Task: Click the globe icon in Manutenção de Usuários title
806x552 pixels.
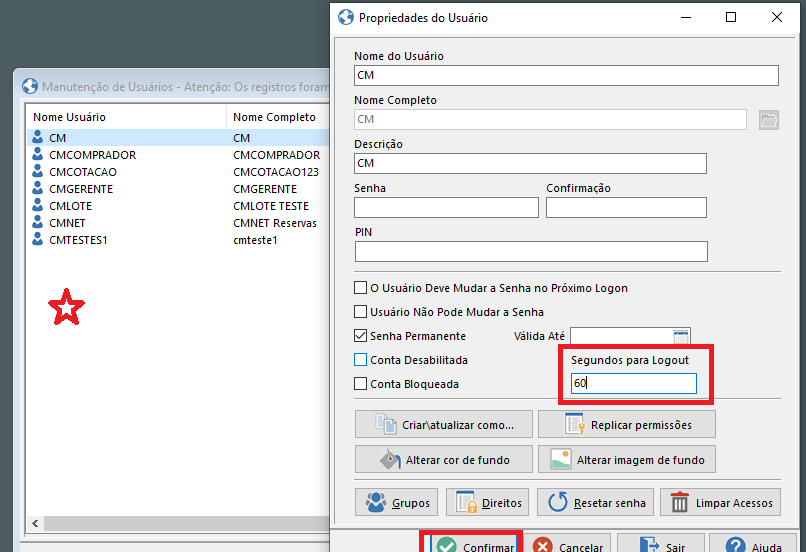Action: [30, 86]
